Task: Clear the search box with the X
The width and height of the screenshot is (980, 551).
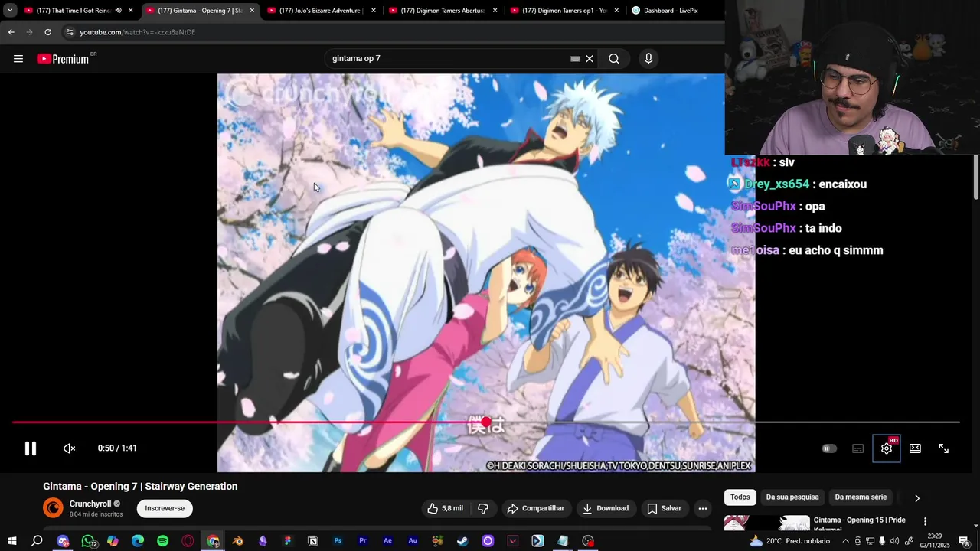Action: click(x=590, y=59)
